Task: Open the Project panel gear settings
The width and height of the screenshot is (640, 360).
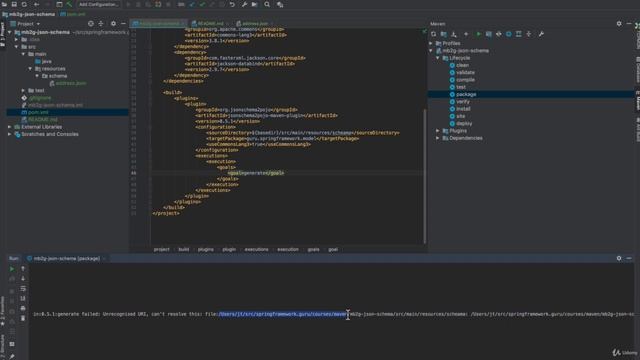Action: (x=113, y=24)
